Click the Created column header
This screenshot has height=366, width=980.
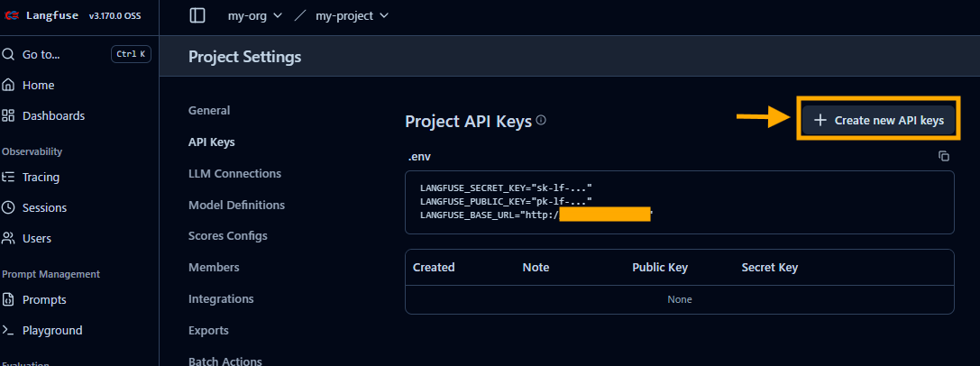pyautogui.click(x=434, y=268)
